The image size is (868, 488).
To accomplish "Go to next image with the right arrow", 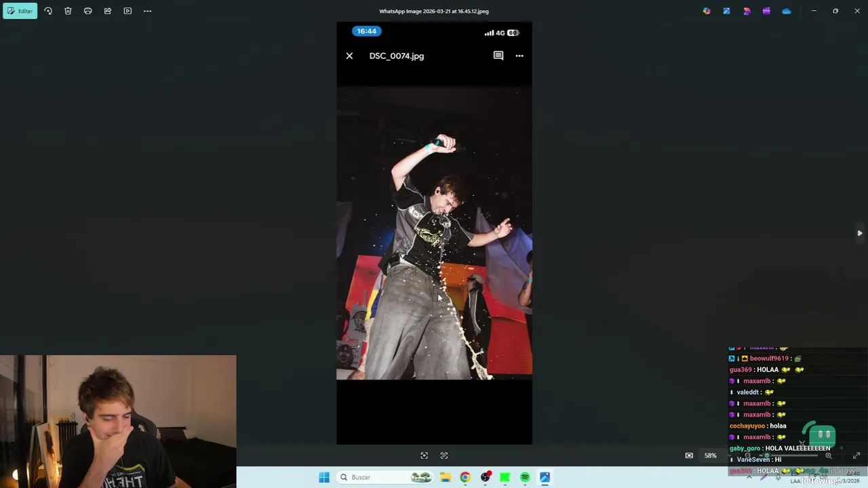I will coord(860,233).
